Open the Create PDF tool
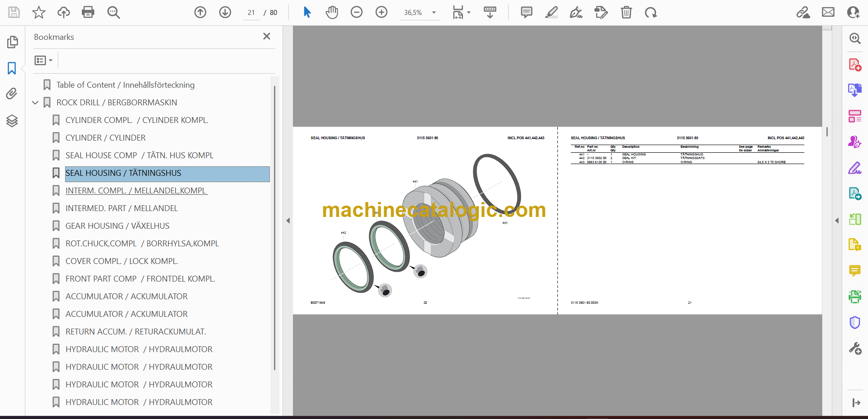 coord(855,65)
